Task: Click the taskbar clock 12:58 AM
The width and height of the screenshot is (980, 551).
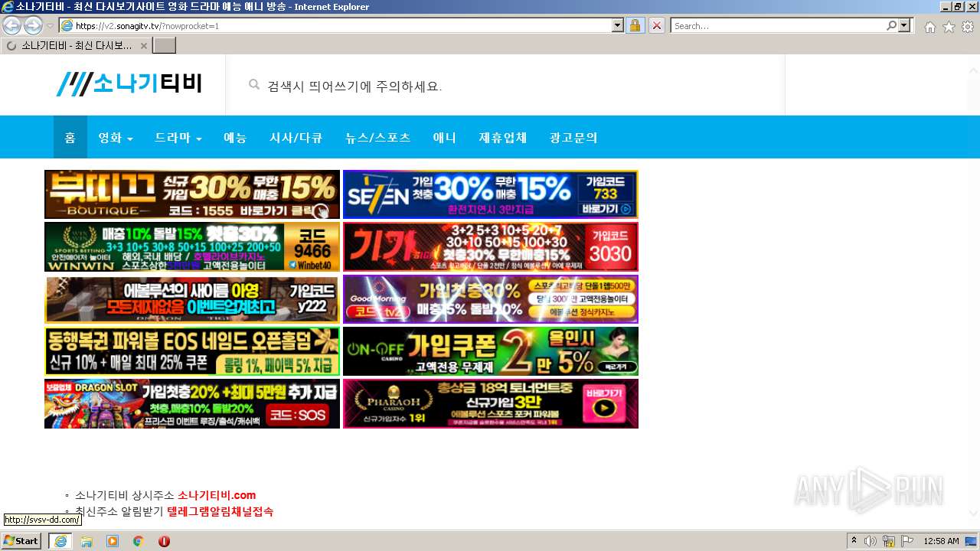Action: click(x=942, y=541)
